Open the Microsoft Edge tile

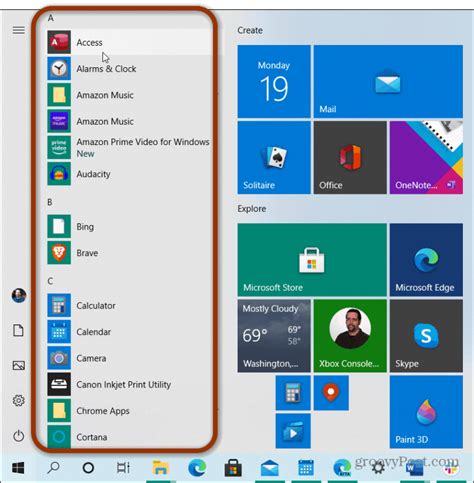[x=426, y=260]
